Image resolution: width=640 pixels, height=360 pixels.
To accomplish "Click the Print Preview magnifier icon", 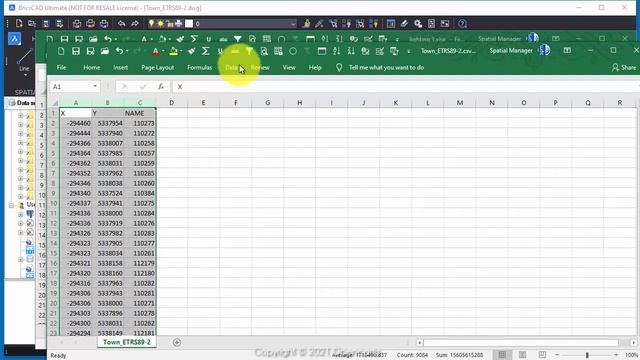I will pos(264,51).
